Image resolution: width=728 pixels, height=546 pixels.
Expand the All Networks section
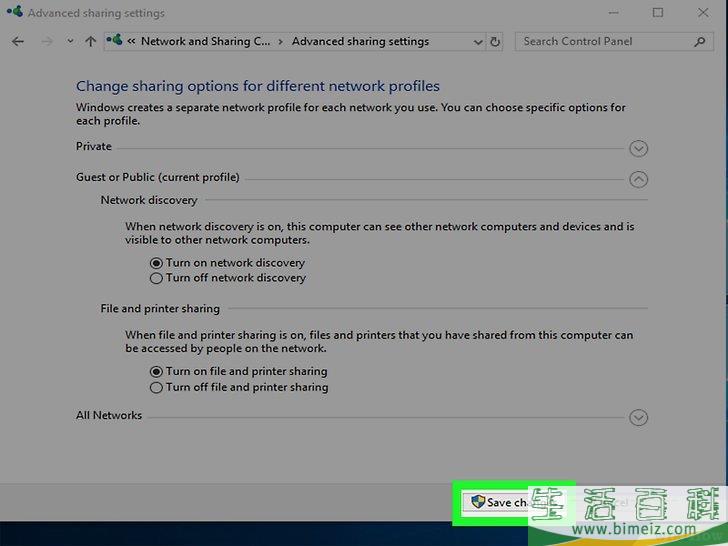click(639, 418)
